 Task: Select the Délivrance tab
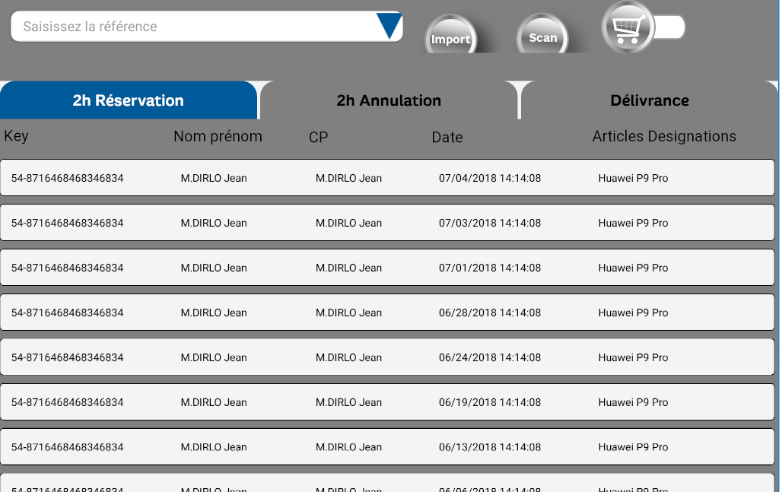click(x=649, y=100)
